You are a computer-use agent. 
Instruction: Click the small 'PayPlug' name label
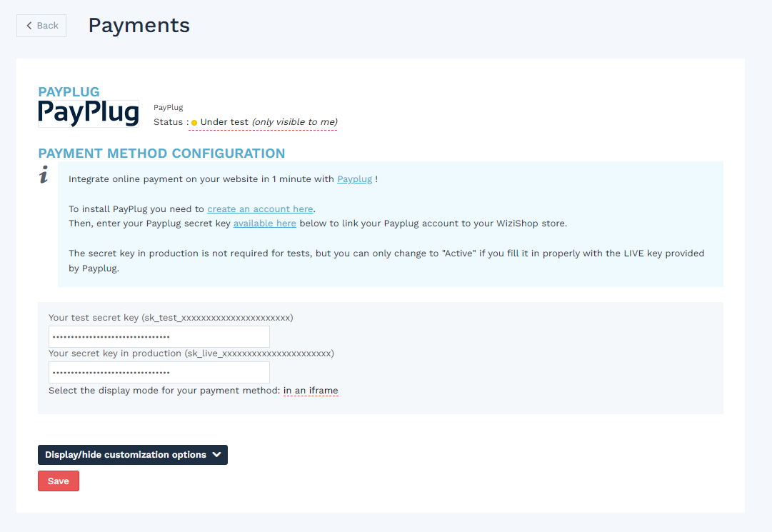[x=169, y=107]
